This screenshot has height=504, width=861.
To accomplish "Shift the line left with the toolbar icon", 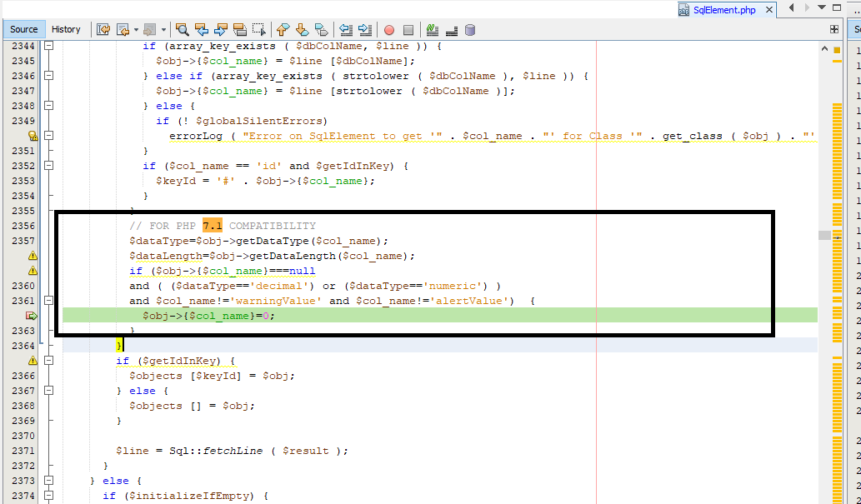I will (x=345, y=30).
